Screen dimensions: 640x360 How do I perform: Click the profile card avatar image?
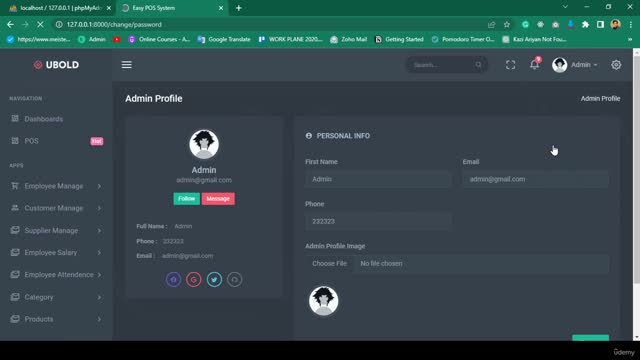(204, 144)
